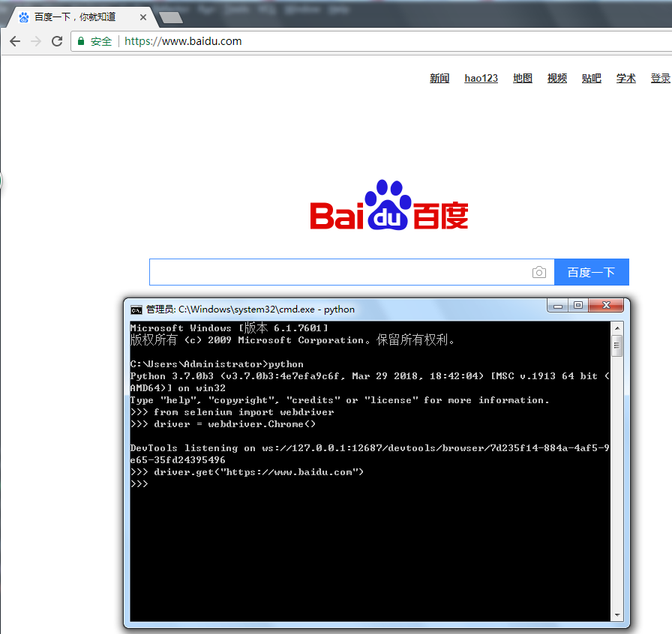Maximize the cmd.exe python window

click(x=578, y=306)
